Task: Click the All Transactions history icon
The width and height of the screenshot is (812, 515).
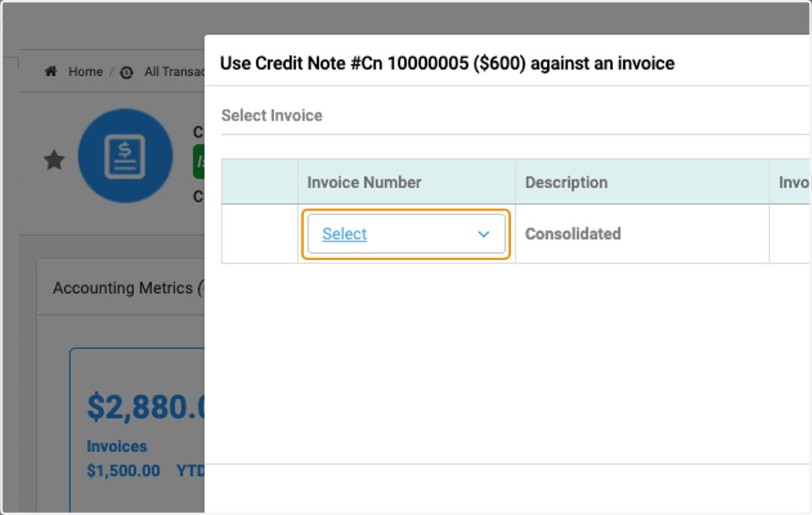Action: tap(127, 72)
